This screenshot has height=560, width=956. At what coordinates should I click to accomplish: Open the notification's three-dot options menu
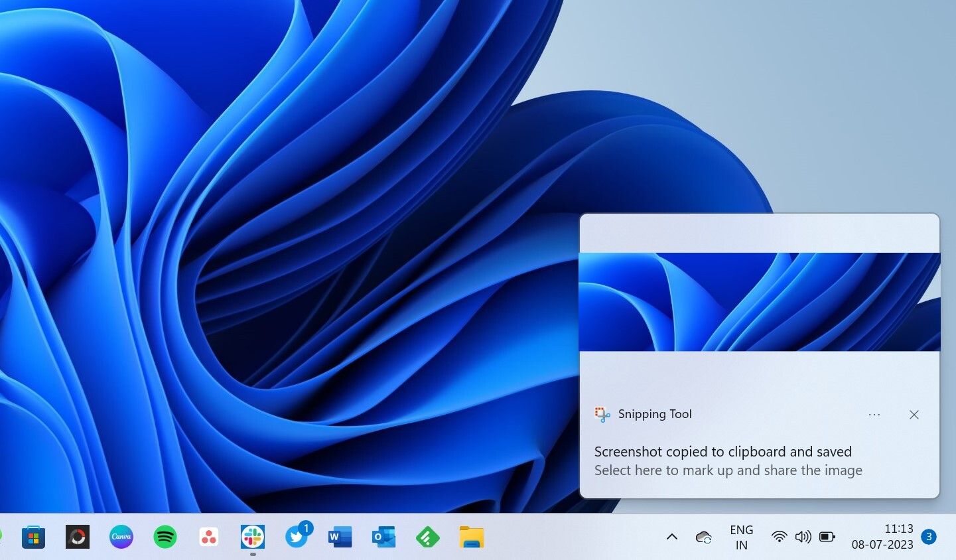pyautogui.click(x=874, y=415)
